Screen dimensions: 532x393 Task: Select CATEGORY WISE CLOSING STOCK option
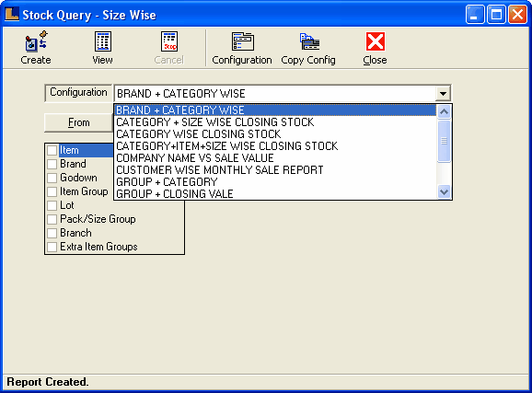pos(199,134)
